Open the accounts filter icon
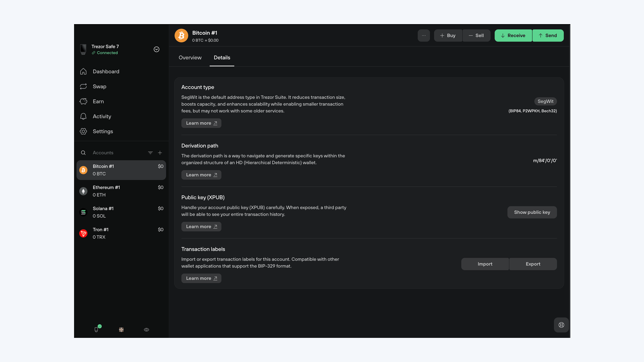This screenshot has height=362, width=644. 150,153
